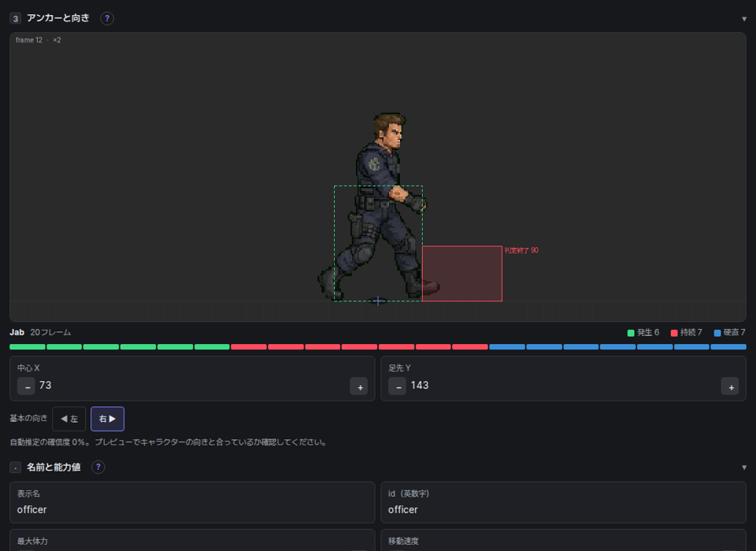Decrease 足先 Y with the minus button
This screenshot has width=756, height=551.
coord(397,386)
